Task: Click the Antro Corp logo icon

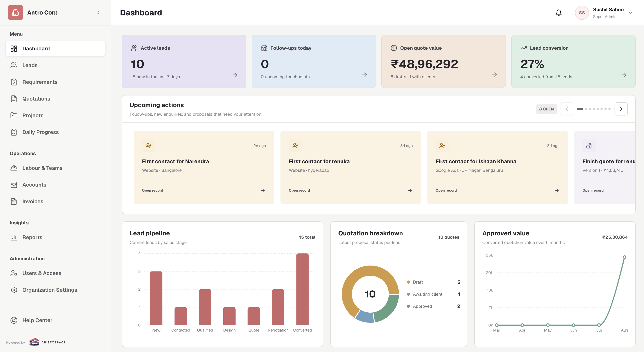Action: [x=15, y=13]
